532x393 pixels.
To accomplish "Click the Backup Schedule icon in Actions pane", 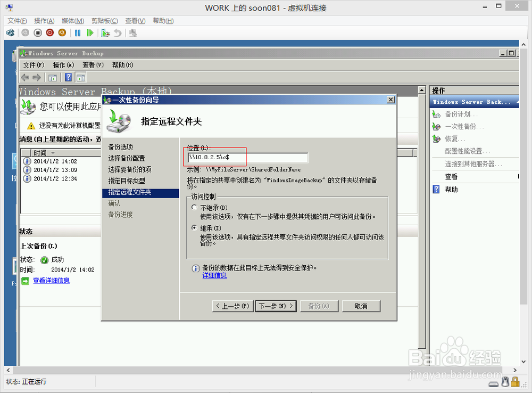I will pyautogui.click(x=436, y=114).
